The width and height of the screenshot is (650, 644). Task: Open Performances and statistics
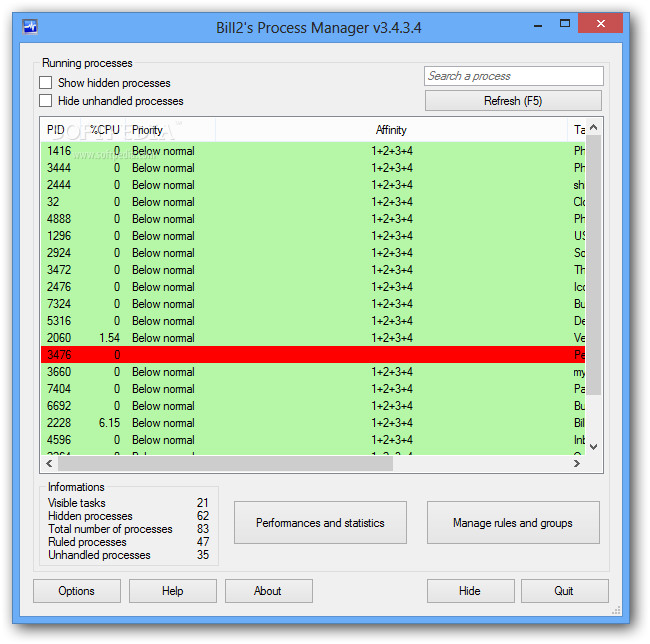(320, 523)
